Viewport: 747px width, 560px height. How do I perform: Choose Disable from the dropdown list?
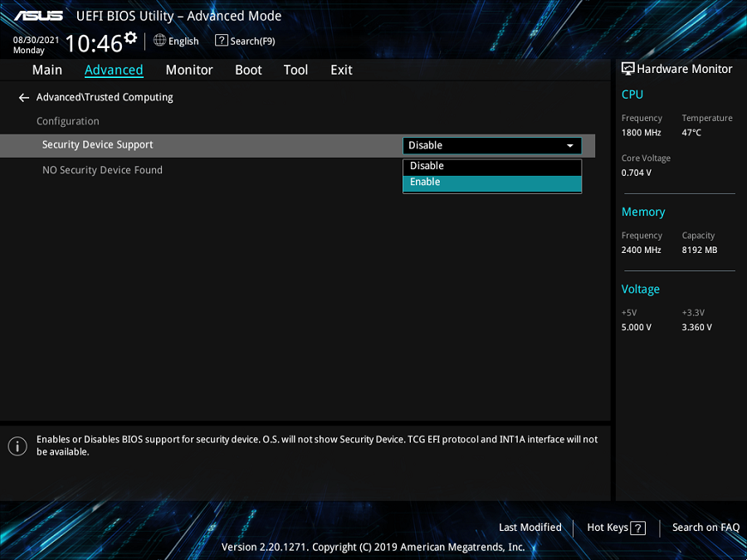[492, 166]
